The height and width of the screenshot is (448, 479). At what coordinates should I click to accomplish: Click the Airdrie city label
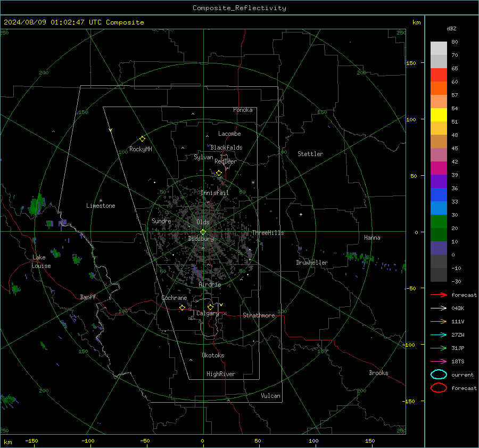point(210,284)
